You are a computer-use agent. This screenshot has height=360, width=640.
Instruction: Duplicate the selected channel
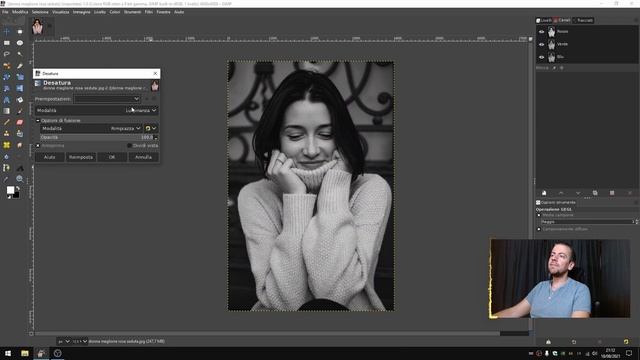click(x=595, y=193)
